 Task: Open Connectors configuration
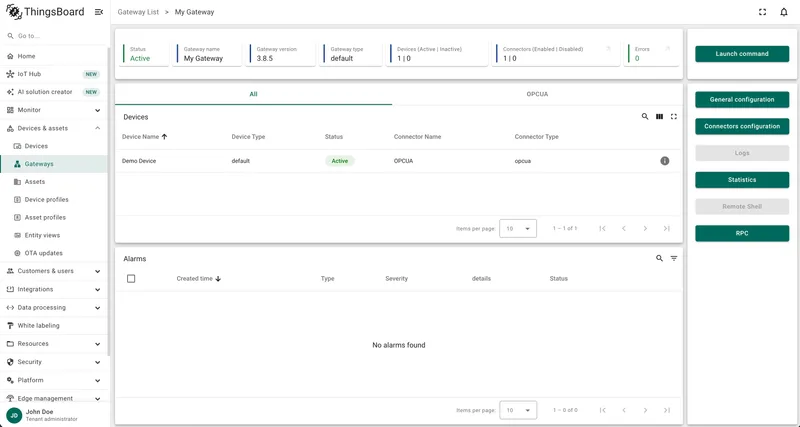742,126
